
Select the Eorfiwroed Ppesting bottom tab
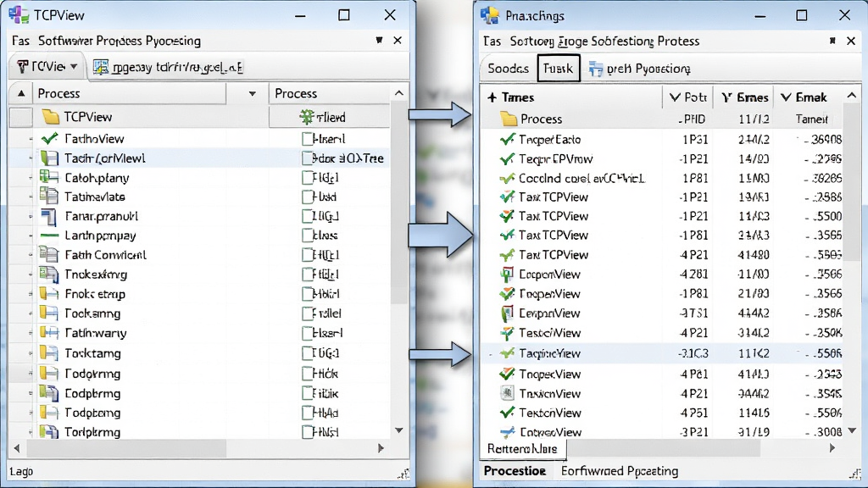point(620,471)
